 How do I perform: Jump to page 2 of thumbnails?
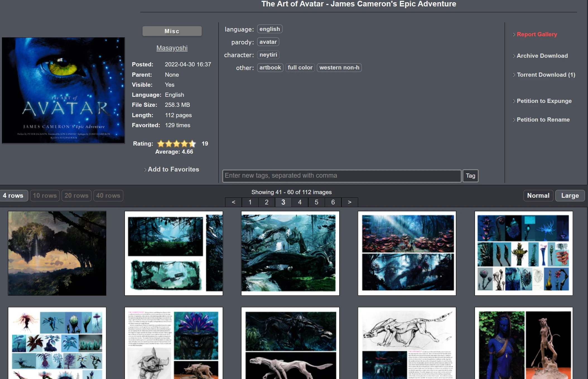pyautogui.click(x=267, y=202)
